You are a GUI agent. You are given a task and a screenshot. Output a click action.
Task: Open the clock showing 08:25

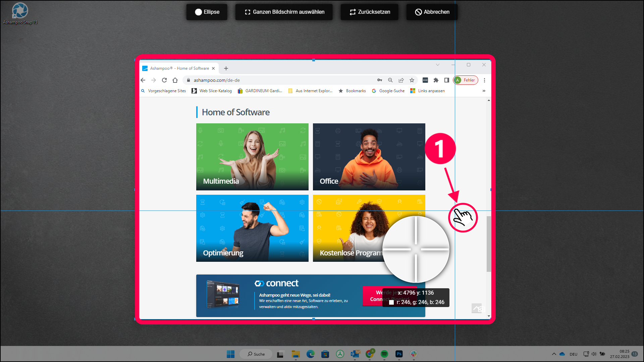pyautogui.click(x=620, y=354)
